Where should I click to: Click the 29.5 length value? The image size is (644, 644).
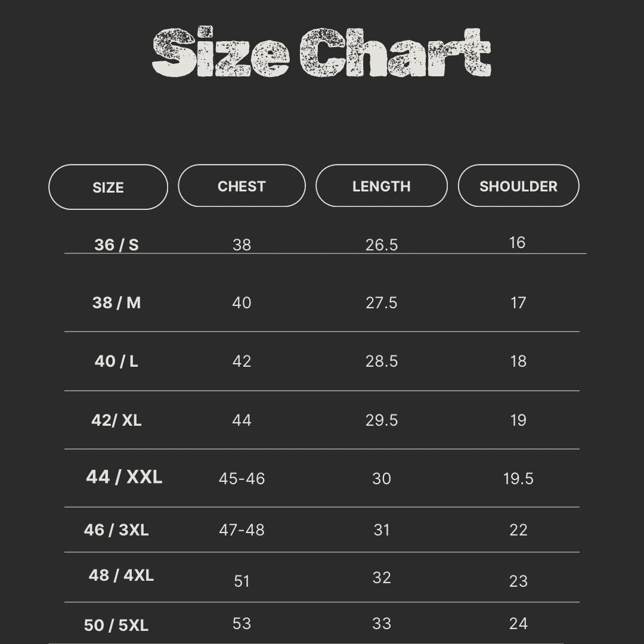click(x=381, y=420)
